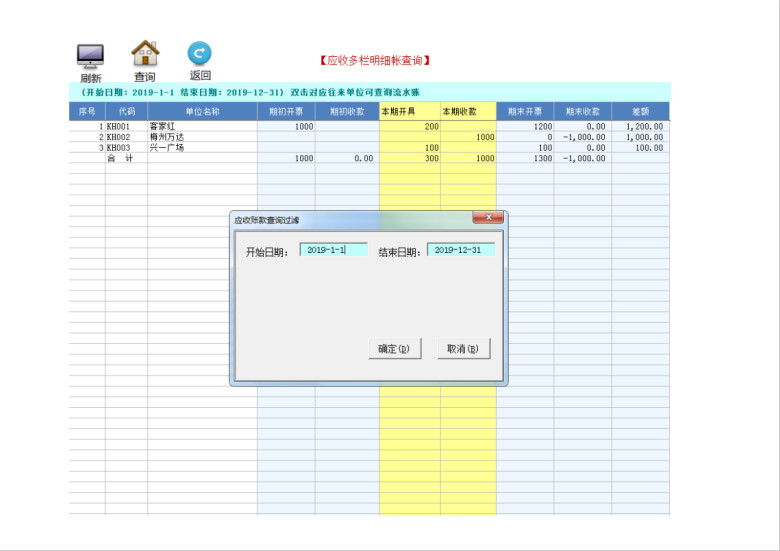Select the 梅州万达 unit name

[167, 137]
